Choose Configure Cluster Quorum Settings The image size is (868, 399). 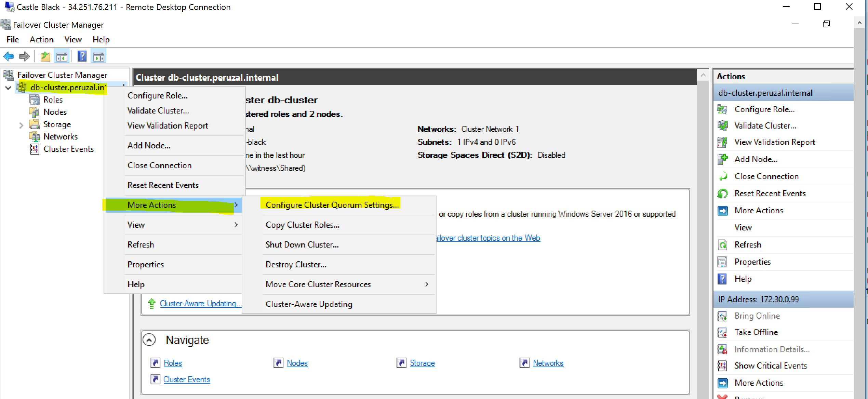tap(332, 205)
